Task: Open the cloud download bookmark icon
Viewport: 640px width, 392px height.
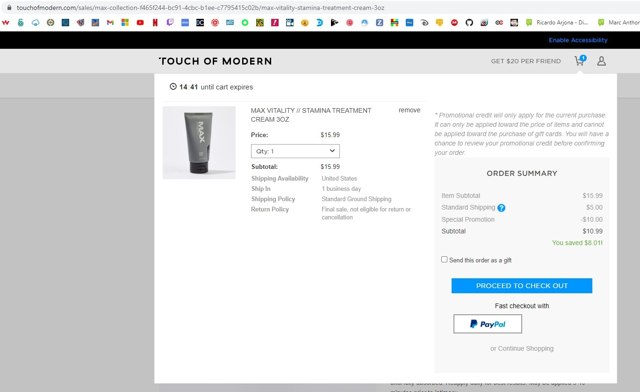Action: [x=36, y=22]
